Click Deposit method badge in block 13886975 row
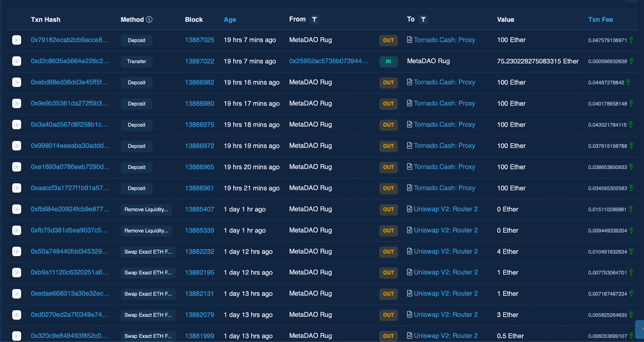The image size is (644, 342). pos(136,125)
